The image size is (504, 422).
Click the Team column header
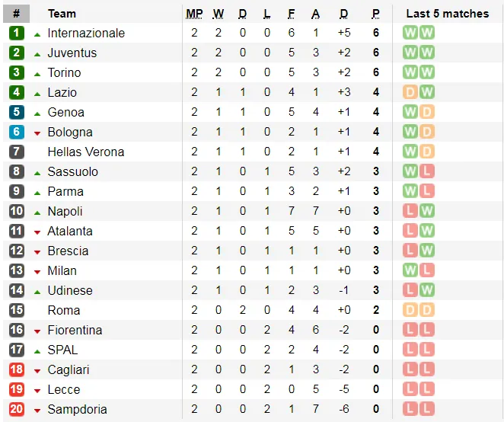(62, 14)
